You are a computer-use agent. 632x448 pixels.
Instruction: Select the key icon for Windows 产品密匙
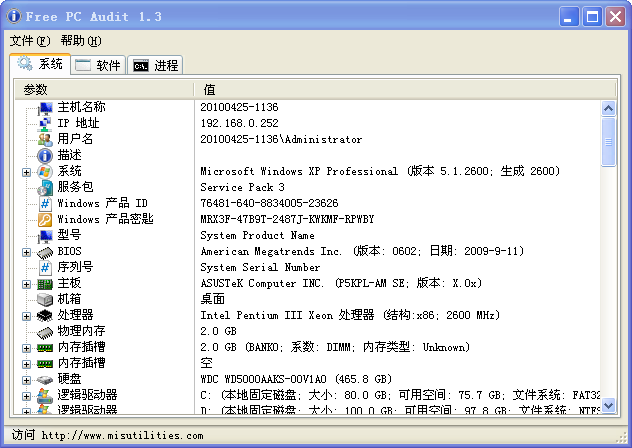(45, 219)
